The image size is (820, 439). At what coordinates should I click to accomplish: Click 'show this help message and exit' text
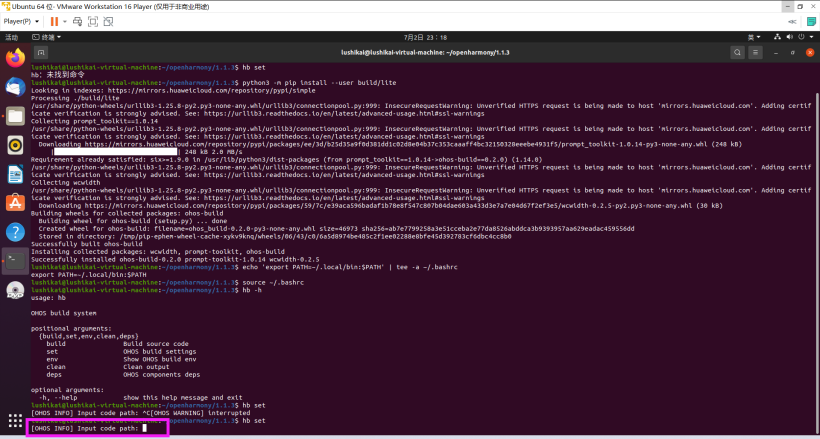coord(183,398)
